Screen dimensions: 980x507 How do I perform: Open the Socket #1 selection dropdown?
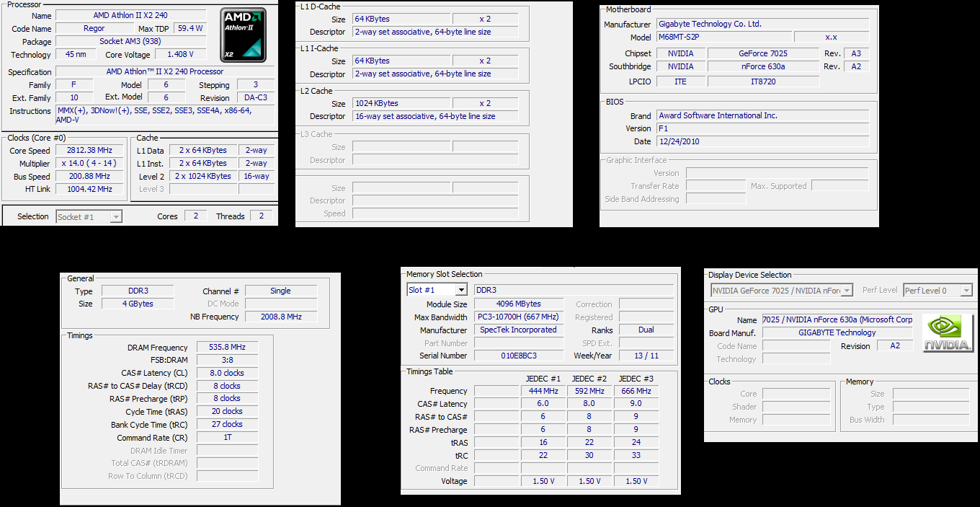[89, 216]
